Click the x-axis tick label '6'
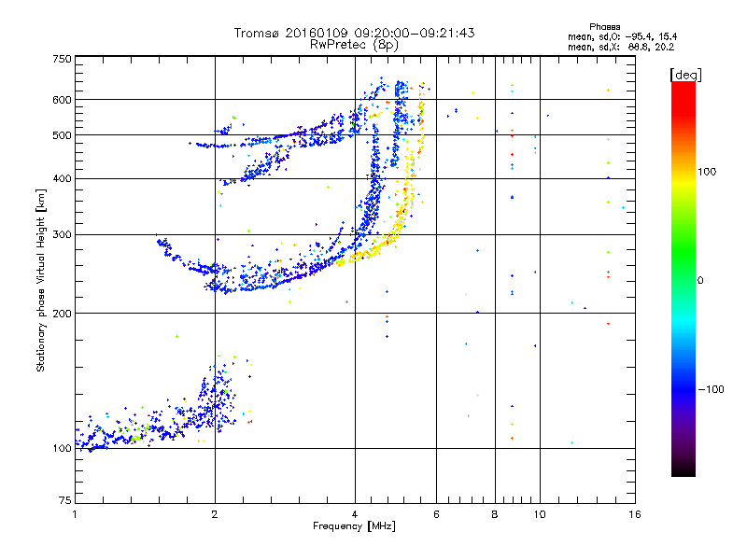Screen dimensions: 747x560 tap(436, 514)
